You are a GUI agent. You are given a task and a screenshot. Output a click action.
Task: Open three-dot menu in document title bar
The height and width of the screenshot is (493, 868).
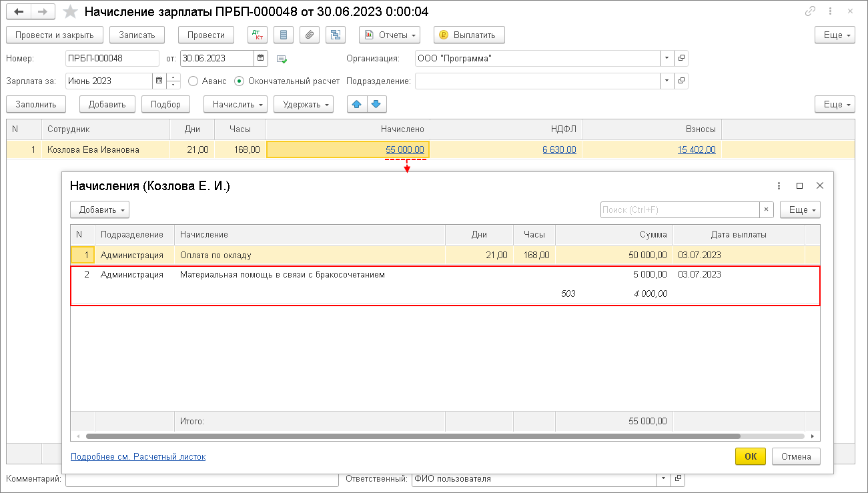click(x=831, y=11)
